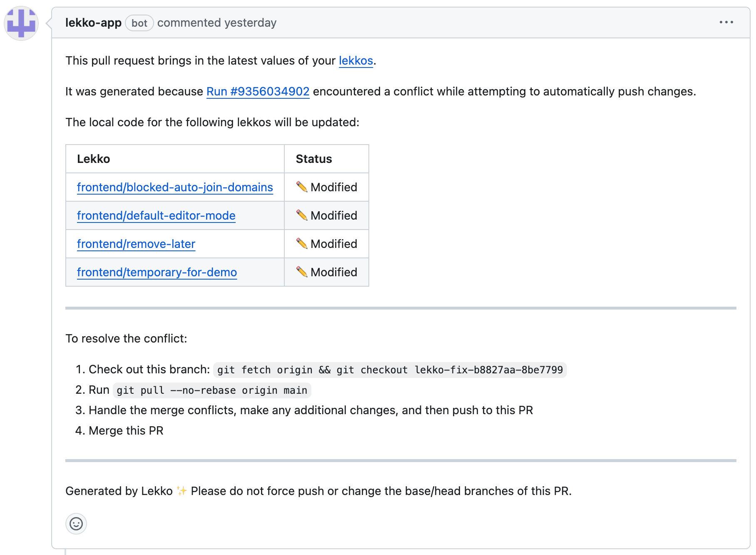The width and height of the screenshot is (756, 555).
Task: Click the 'bot' label badge
Action: (x=139, y=23)
